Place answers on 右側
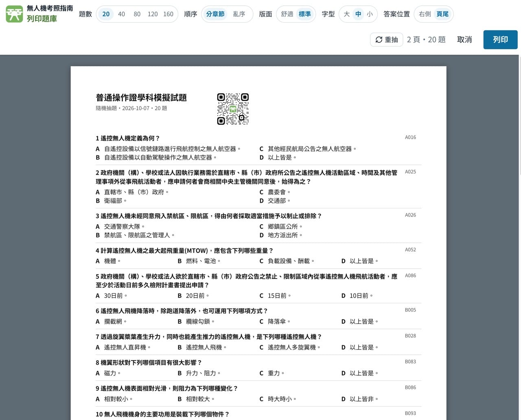This screenshot has width=521, height=420. point(425,14)
